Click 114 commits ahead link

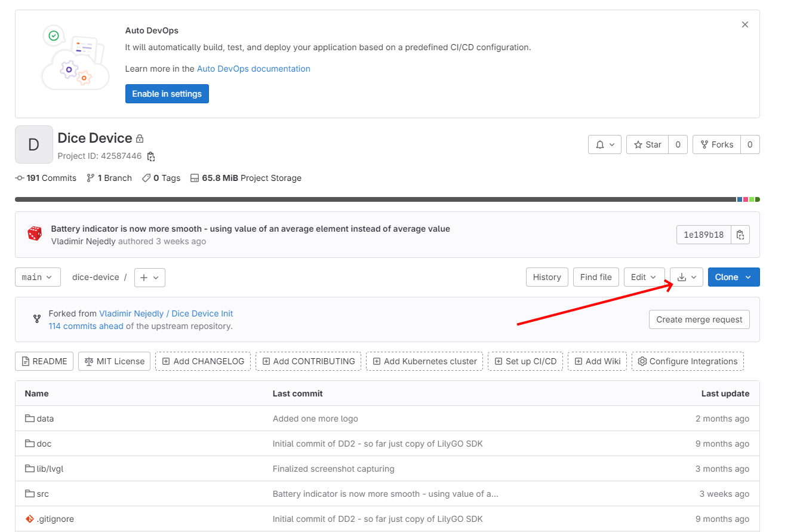(x=86, y=326)
